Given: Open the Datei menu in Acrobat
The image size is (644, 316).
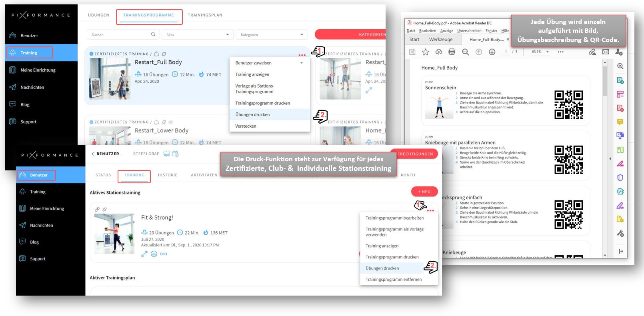Looking at the screenshot, I should (x=411, y=31).
